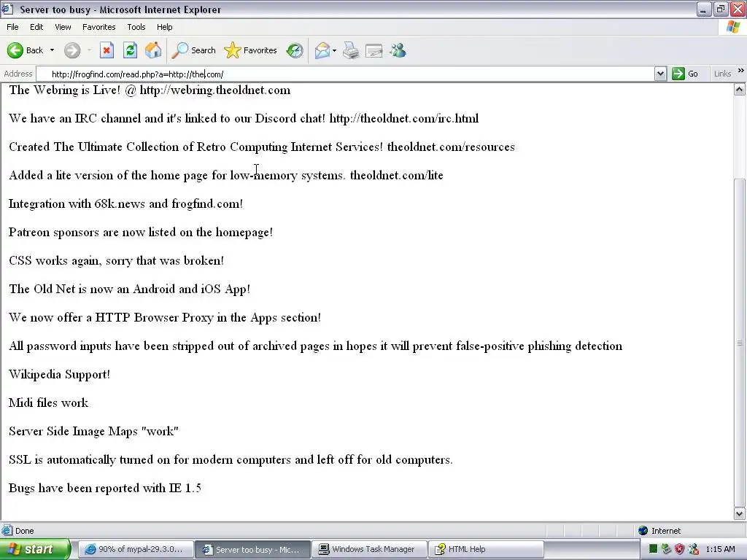Open the View menu

pyautogui.click(x=63, y=27)
